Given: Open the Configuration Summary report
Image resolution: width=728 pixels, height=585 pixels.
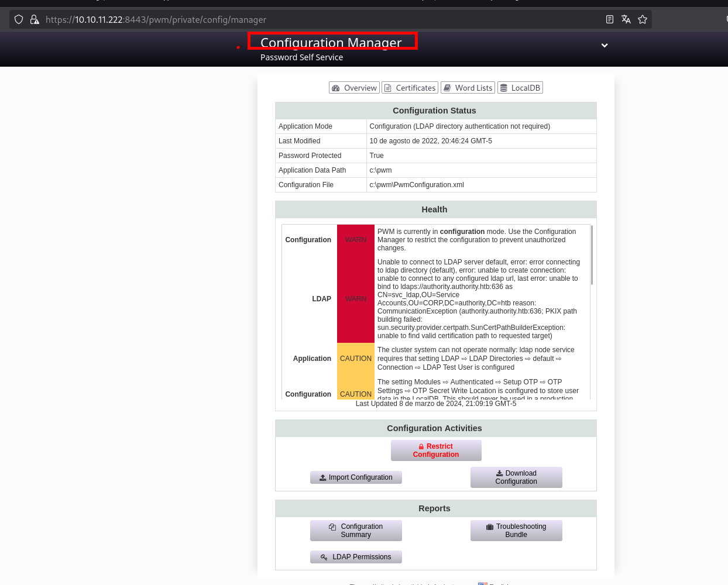Looking at the screenshot, I should (356, 531).
